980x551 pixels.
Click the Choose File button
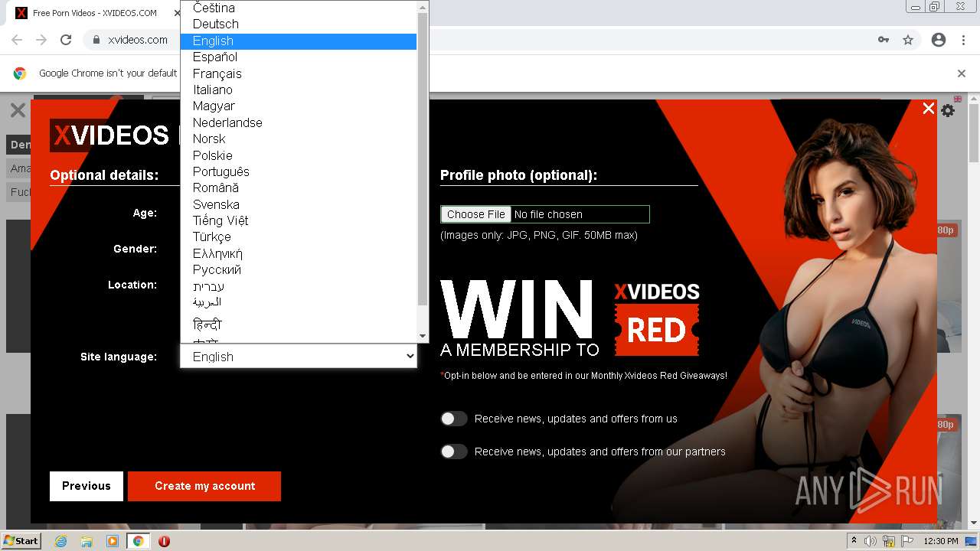(476, 214)
